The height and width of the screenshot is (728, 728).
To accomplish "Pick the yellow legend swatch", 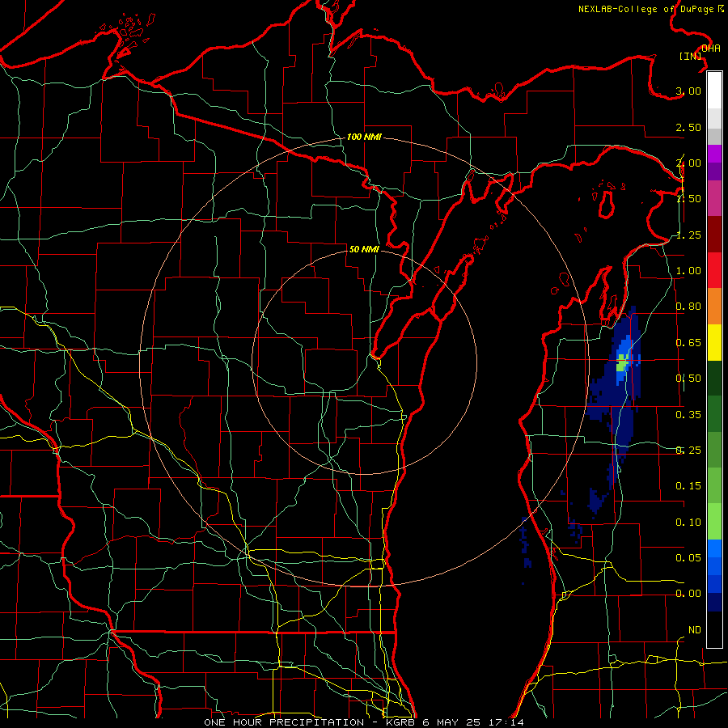I will (714, 342).
